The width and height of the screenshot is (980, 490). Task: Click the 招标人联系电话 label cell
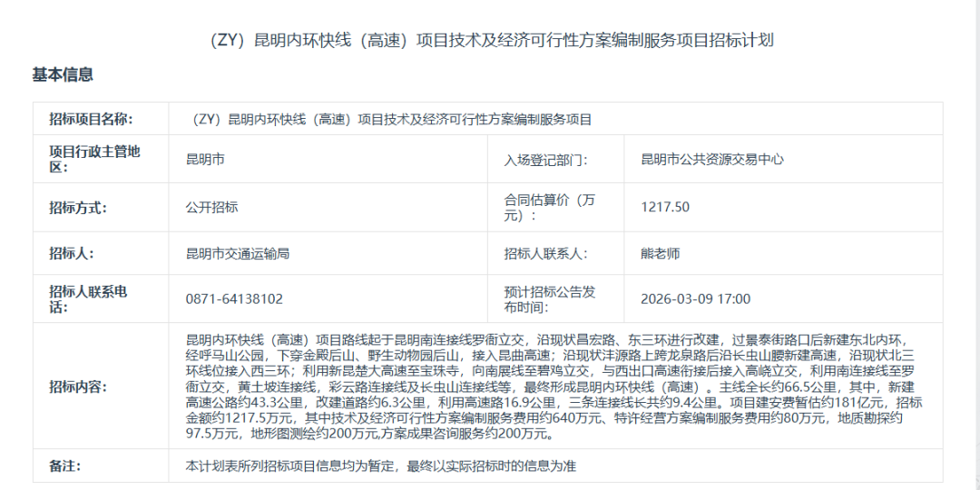coord(87,299)
